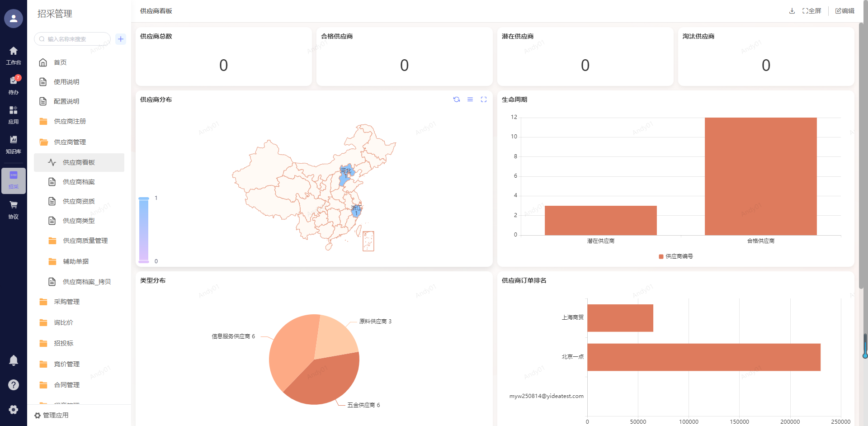Click the download icon in header
Image resolution: width=868 pixels, height=426 pixels.
(x=792, y=11)
